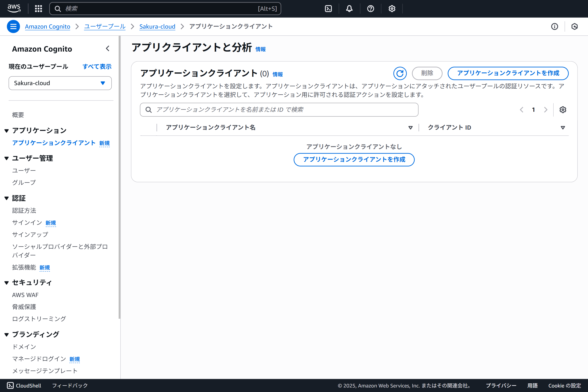Open ソーシャルプロバイダーと外部プロバイダー nav item
588x392 pixels.
click(x=60, y=251)
